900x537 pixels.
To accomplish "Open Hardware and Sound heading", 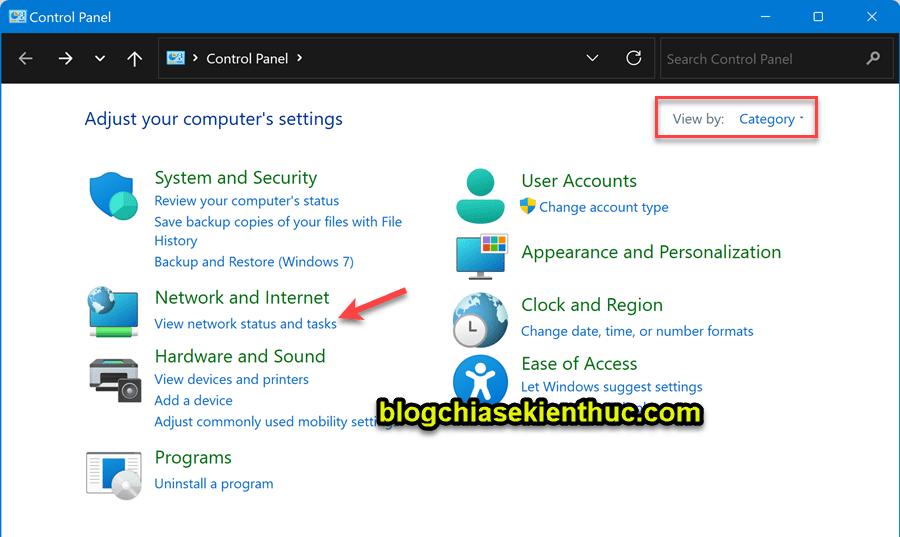I will pos(240,356).
